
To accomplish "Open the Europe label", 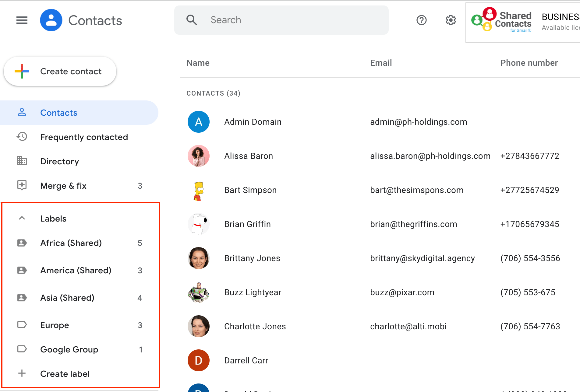I will tap(79, 325).
